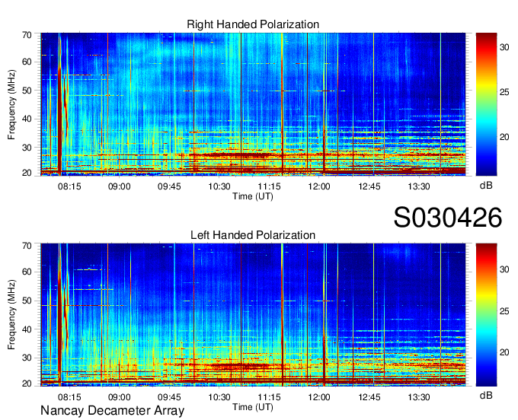Click inside the Right Handed Polarization spectrogram

(x=253, y=104)
